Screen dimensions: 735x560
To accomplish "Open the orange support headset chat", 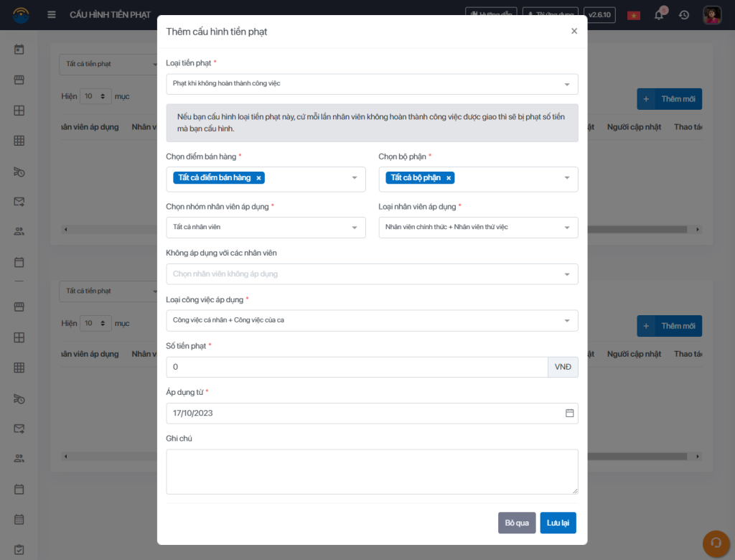I will pos(715,542).
